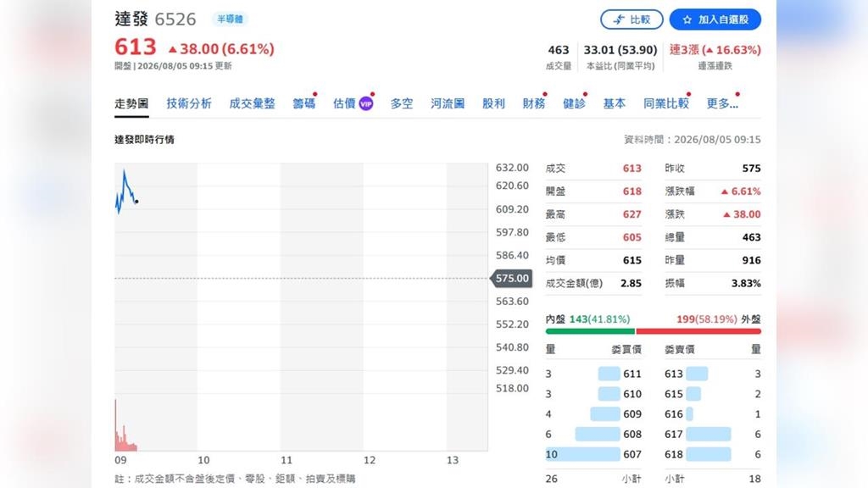Select the 走勢圖 tab
Screen dimensions: 868x488
(131, 103)
